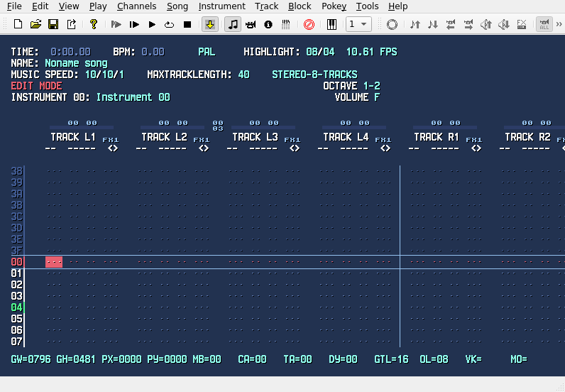Viewport: 565px width, 392px height.
Task: Select the TRACK L3 header
Action: 255,137
